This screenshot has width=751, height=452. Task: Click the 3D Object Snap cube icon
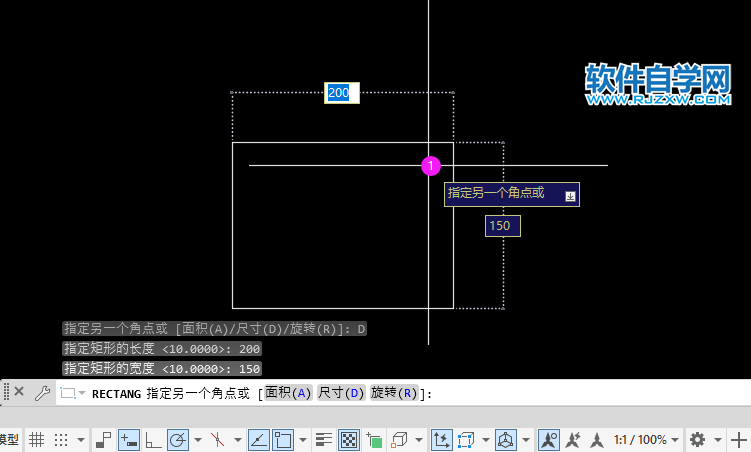tap(399, 440)
